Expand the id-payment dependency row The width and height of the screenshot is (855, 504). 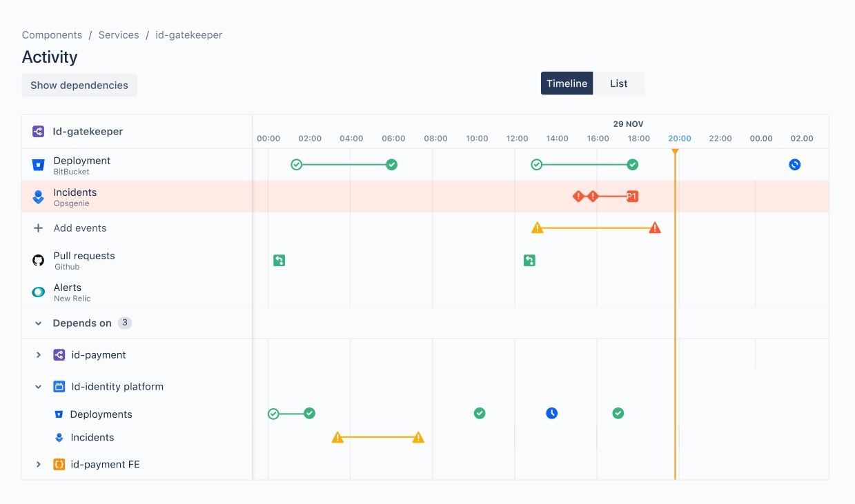(38, 354)
